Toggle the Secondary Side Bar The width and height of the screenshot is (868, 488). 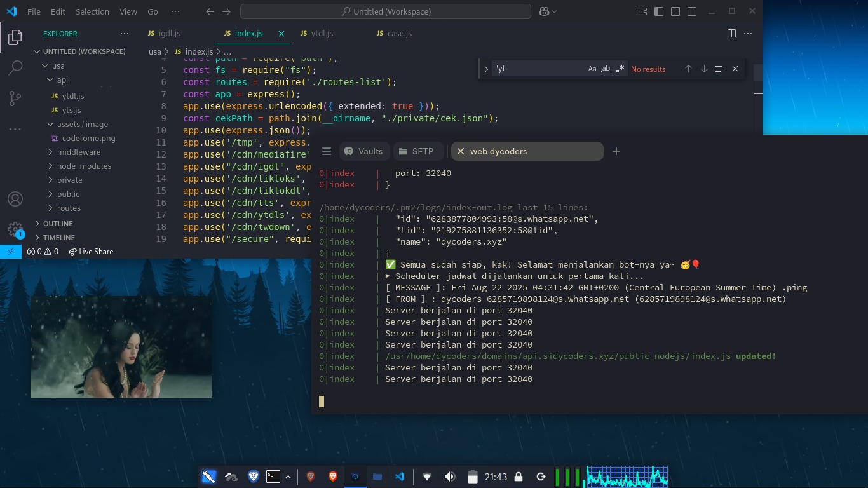692,11
